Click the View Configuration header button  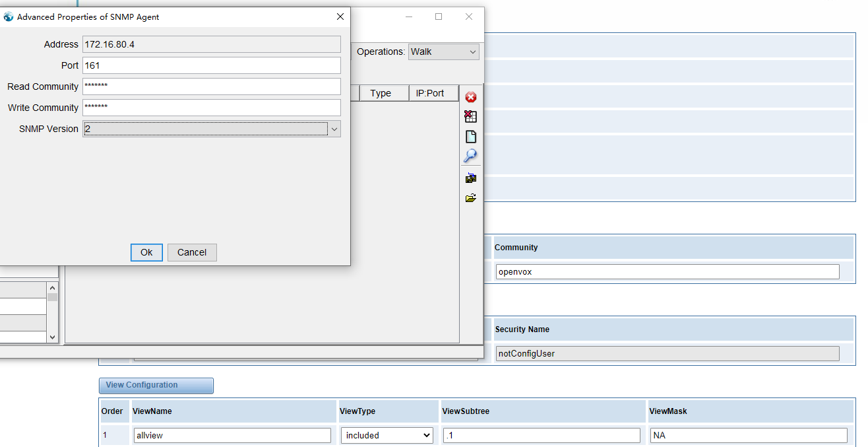[156, 385]
